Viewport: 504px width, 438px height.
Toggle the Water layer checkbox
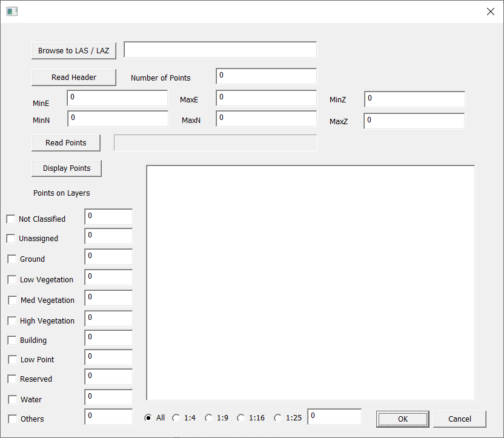12,400
